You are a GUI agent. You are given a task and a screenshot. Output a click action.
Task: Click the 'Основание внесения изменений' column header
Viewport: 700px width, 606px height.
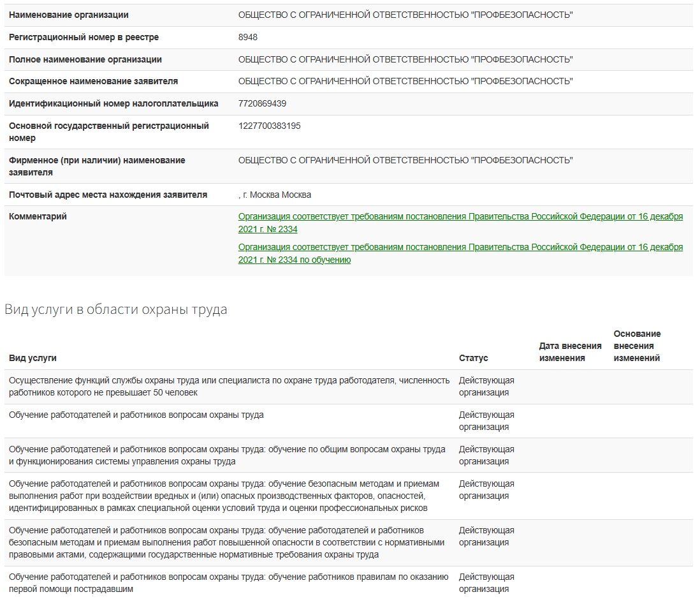pos(636,346)
